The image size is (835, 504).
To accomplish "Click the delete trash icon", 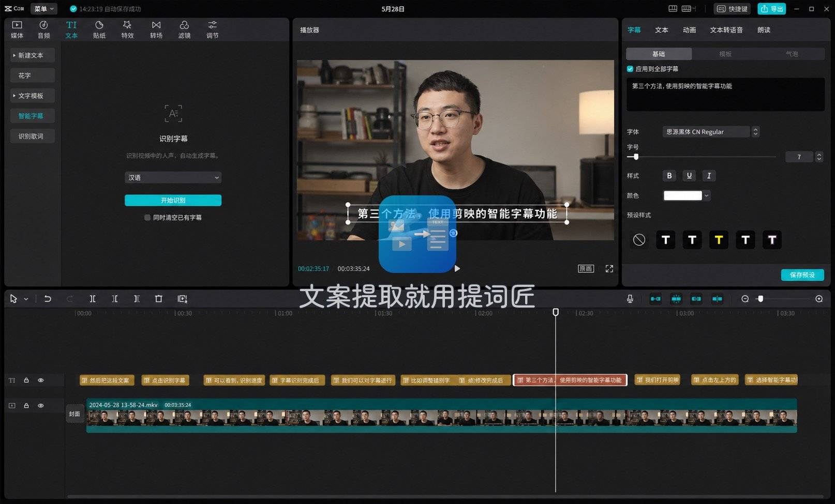I will 159,299.
